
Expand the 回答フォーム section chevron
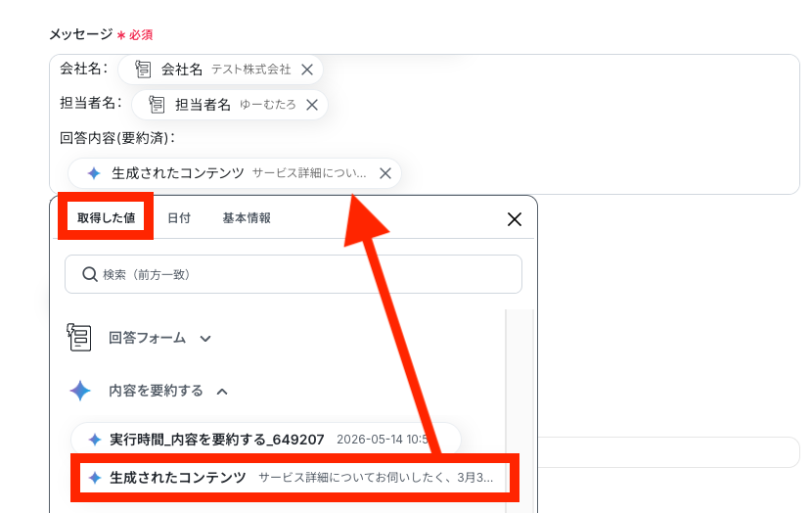[x=205, y=339]
